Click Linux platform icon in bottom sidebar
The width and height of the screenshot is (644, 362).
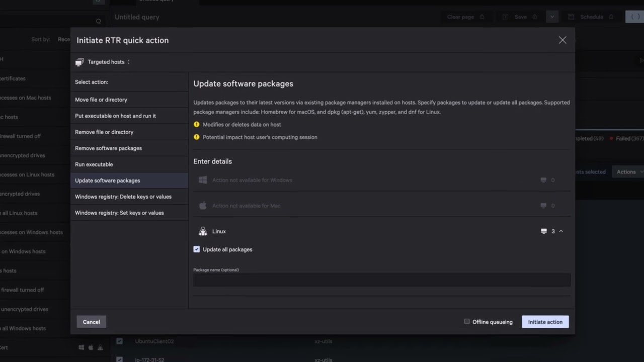coord(100,347)
